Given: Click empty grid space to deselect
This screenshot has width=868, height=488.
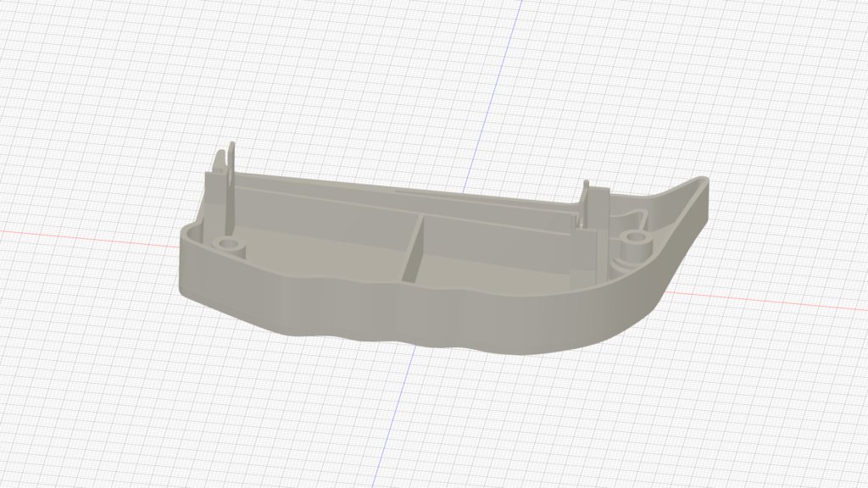Looking at the screenshot, I should [x=127, y=407].
